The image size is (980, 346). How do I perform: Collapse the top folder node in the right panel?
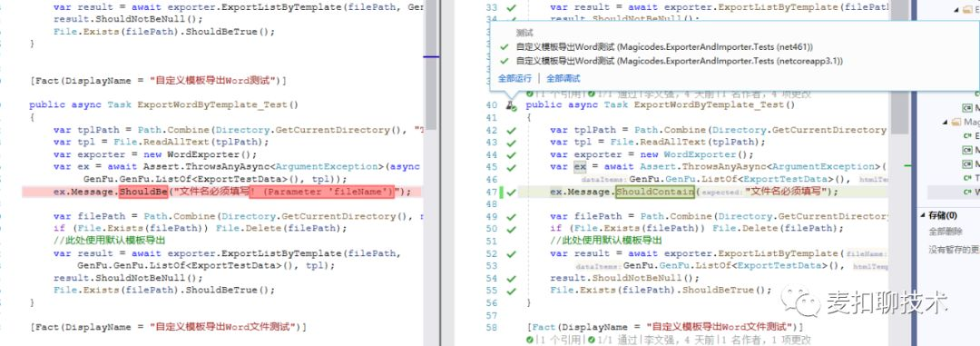tap(955, 9)
